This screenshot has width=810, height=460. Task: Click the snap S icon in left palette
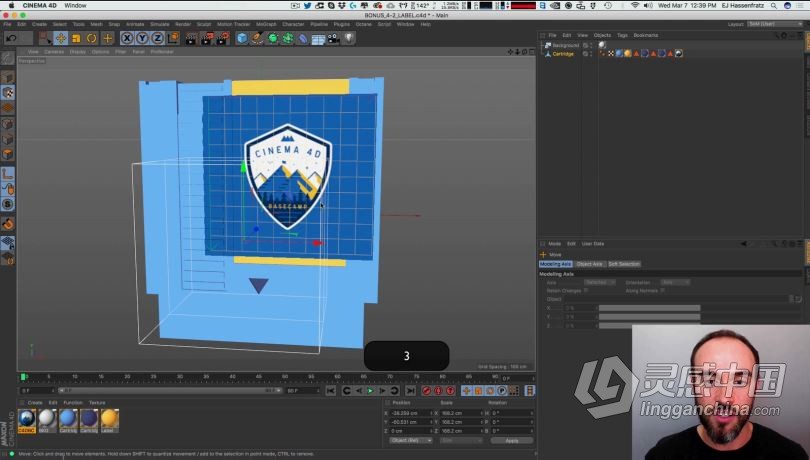coord(8,205)
